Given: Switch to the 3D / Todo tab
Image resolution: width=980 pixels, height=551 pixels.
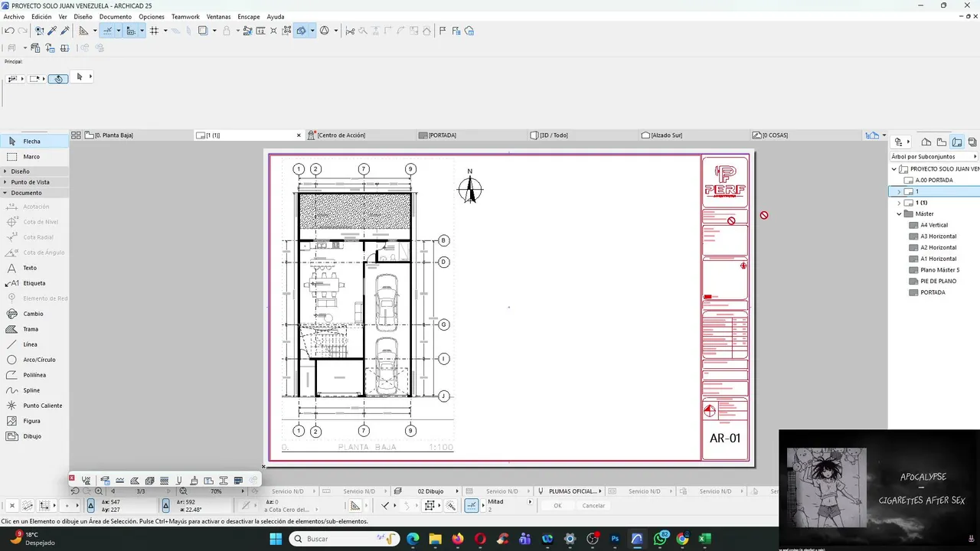Looking at the screenshot, I should pyautogui.click(x=583, y=135).
